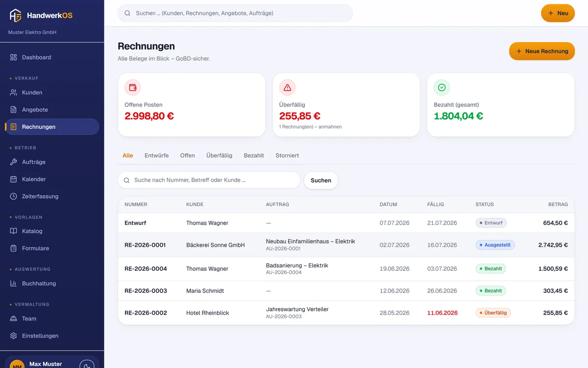Click the Katalog book icon
The height and width of the screenshot is (368, 588).
[x=14, y=231]
